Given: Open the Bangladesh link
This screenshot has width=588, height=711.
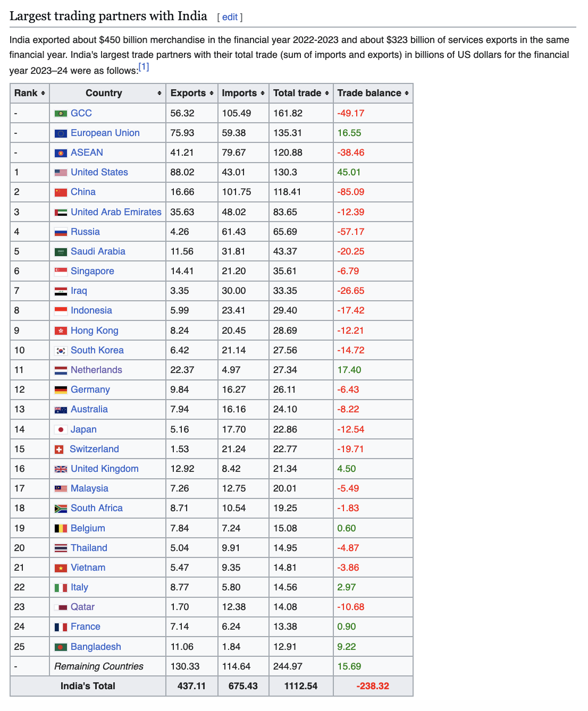Looking at the screenshot, I should click(x=96, y=647).
